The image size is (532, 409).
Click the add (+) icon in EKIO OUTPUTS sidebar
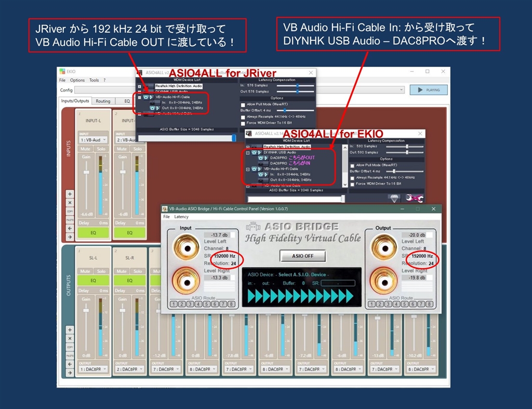click(x=70, y=329)
